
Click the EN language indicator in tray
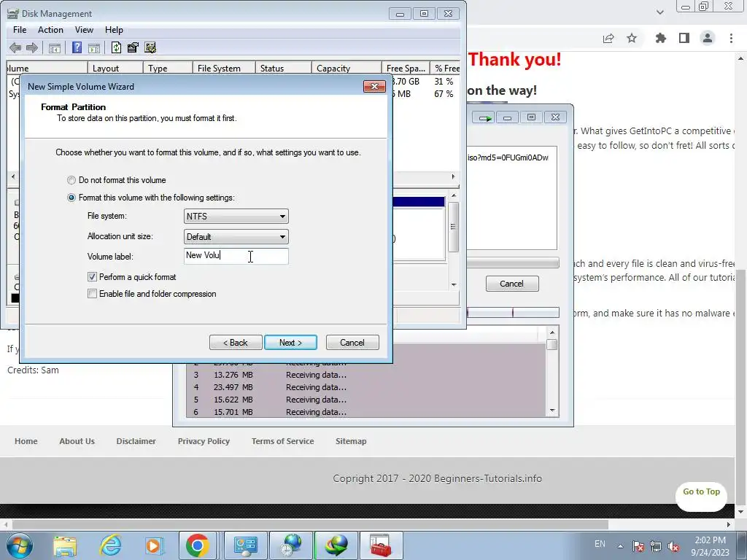(600, 544)
